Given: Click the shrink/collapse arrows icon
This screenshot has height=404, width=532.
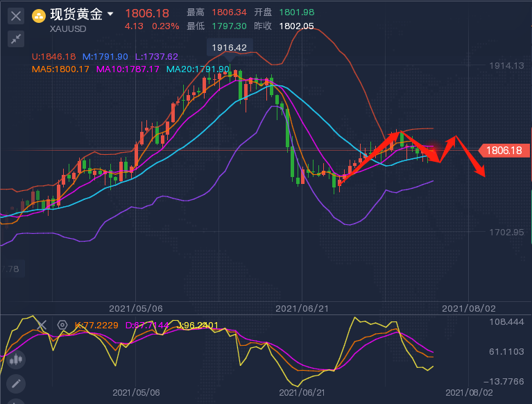Looking at the screenshot, I should (x=15, y=39).
